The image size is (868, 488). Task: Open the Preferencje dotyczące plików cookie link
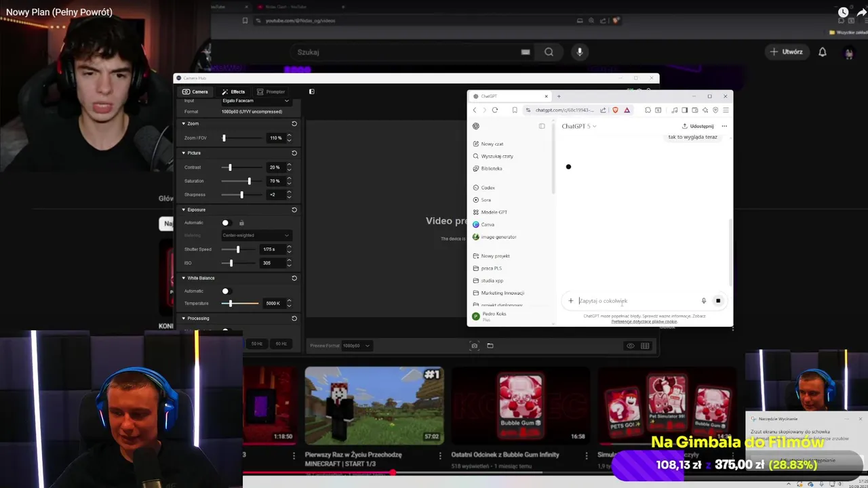tap(644, 321)
